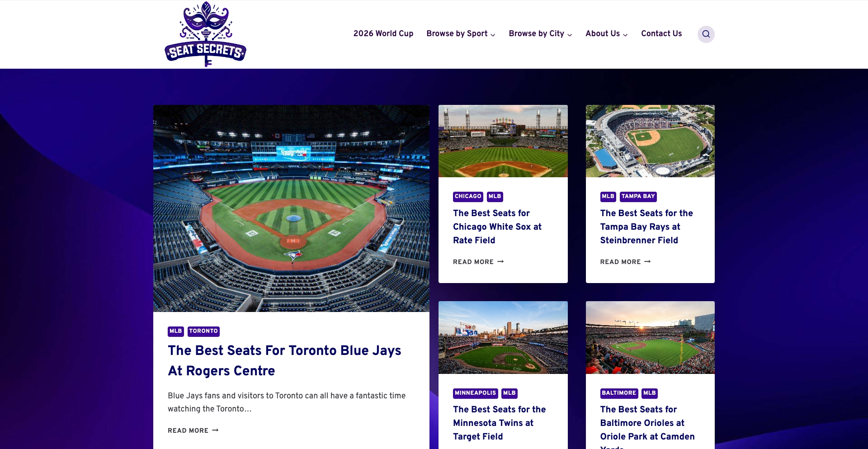Click Read More on the Minnesota Twins post

472,448
